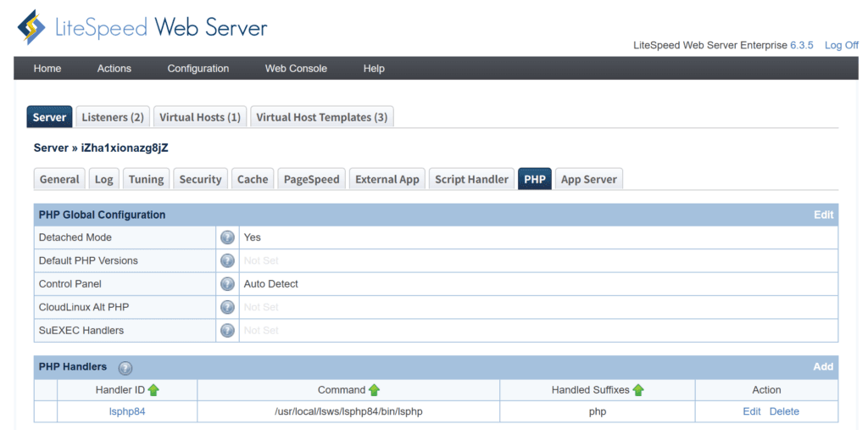Open the PageSpeed sub-tab
This screenshot has height=430, width=868.
point(312,179)
